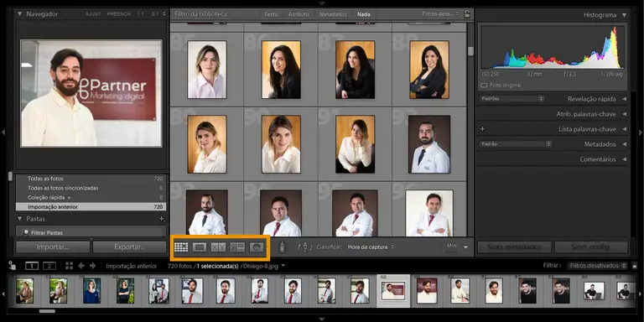Screen dimensions: 644x322
Task: Select Nada library filter tab
Action: 363,14
